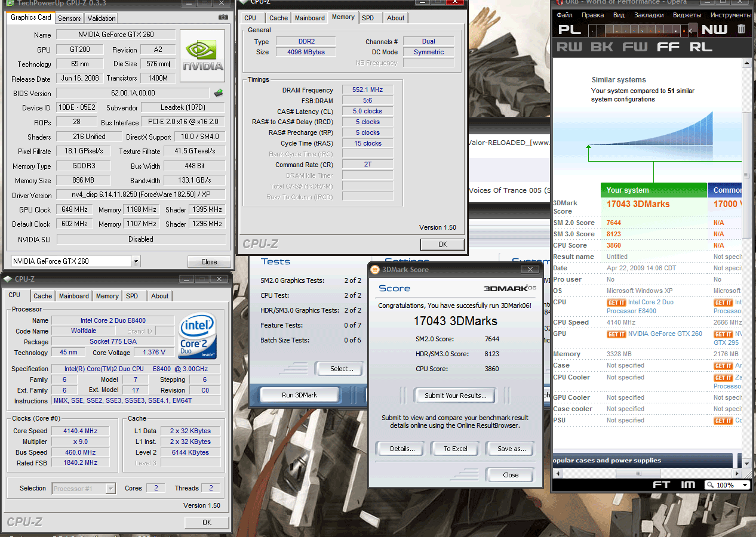Click the Save as button in 3DMark Score
Screen dimensions: 756x537
click(x=512, y=449)
